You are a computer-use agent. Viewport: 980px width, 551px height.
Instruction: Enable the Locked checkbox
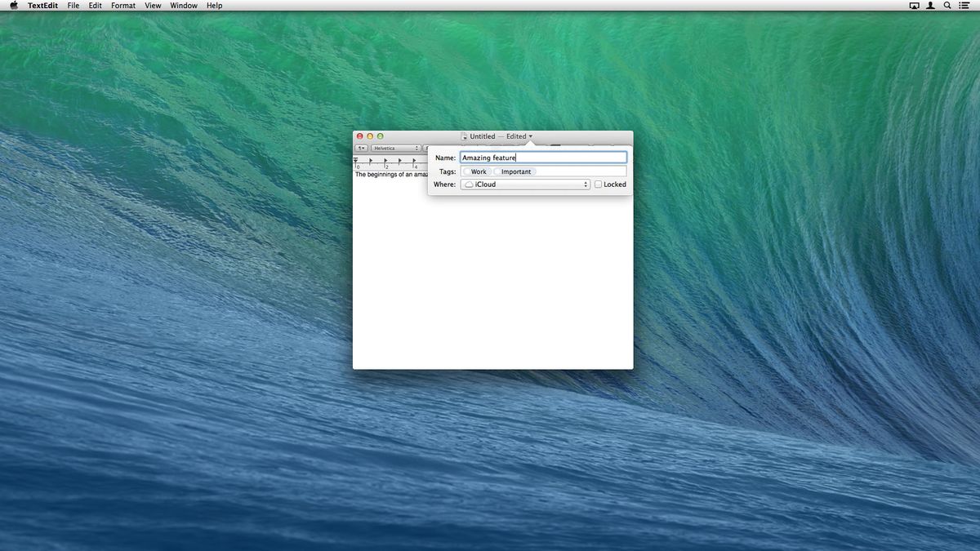[598, 184]
